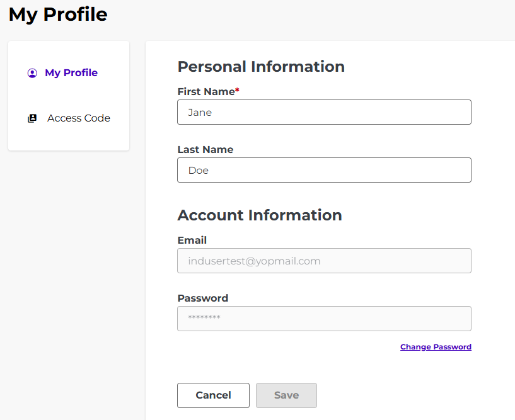515x420 pixels.
Task: Click the Personal Information heading
Action: [261, 67]
